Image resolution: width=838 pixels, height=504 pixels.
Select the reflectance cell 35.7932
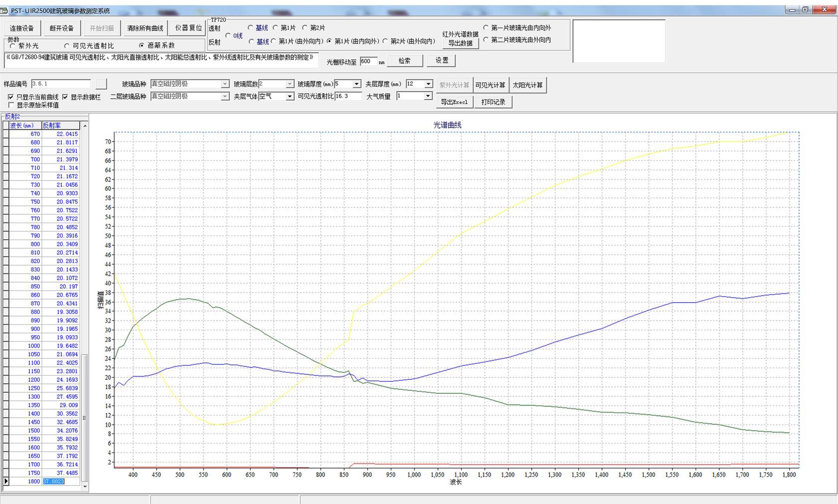pos(60,448)
